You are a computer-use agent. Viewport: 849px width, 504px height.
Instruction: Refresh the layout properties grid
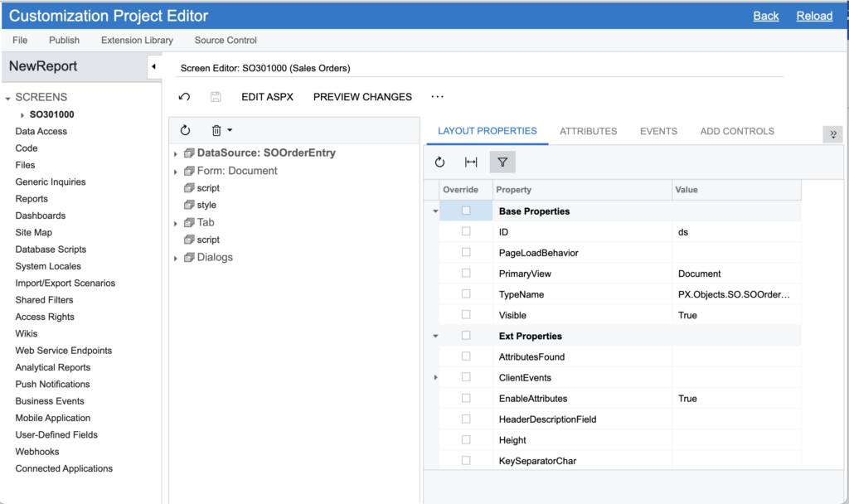click(440, 162)
